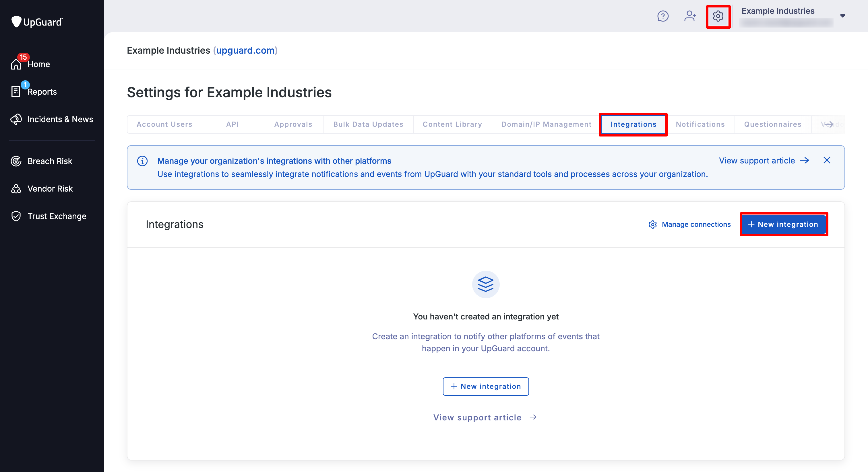Expand the Example Industries account dropdown
Screen dimensions: 868x472
pos(843,15)
